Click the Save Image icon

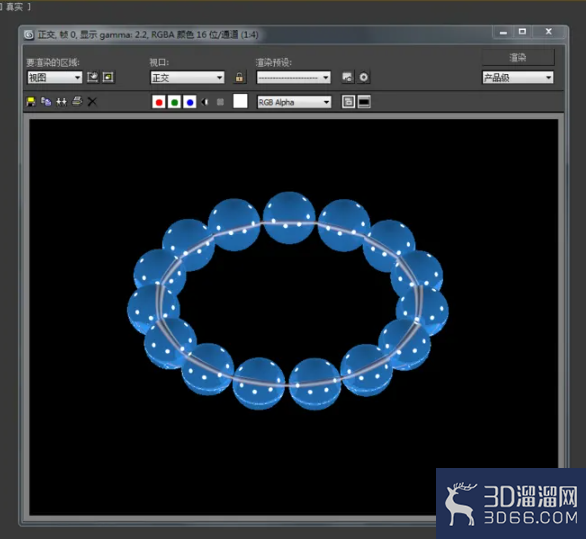tap(31, 102)
